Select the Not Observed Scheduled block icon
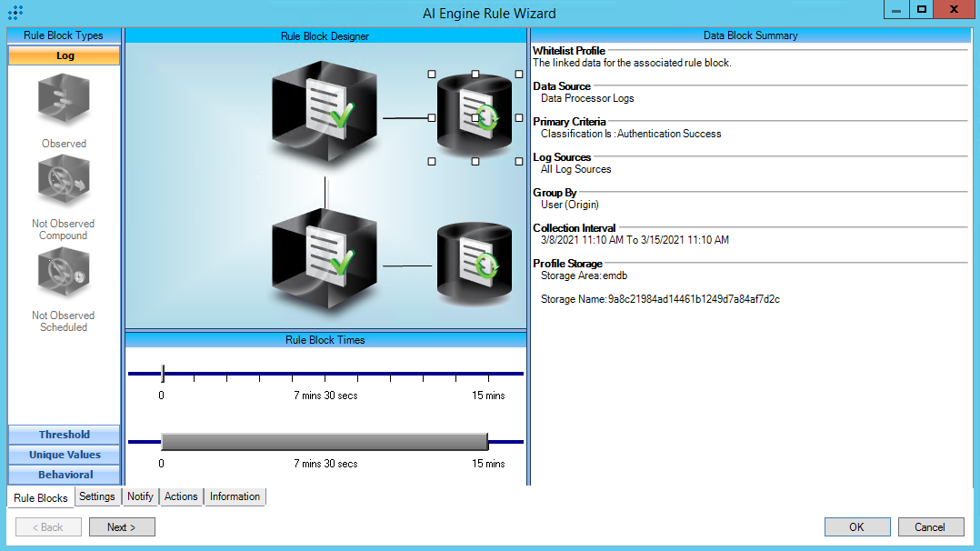This screenshot has height=551, width=980. 64,274
